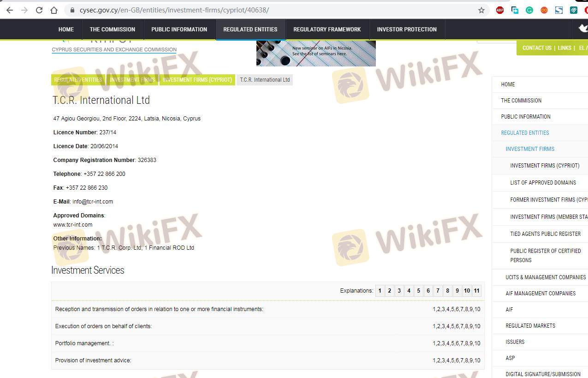The width and height of the screenshot is (588, 378).
Task: Open ASP sidebar item
Action: [540, 358]
